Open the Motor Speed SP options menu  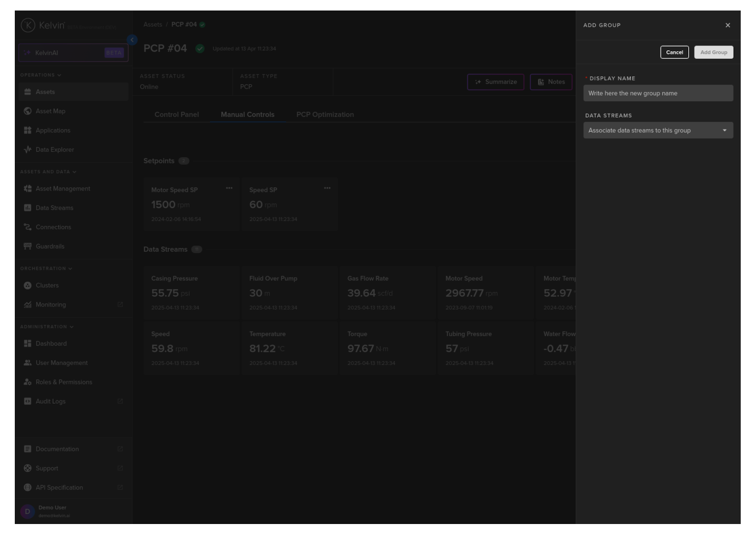coord(229,188)
